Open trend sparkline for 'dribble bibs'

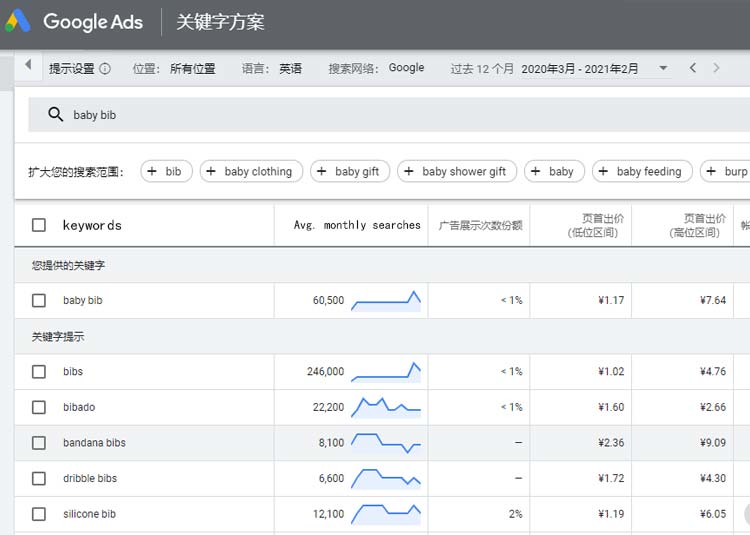386,479
